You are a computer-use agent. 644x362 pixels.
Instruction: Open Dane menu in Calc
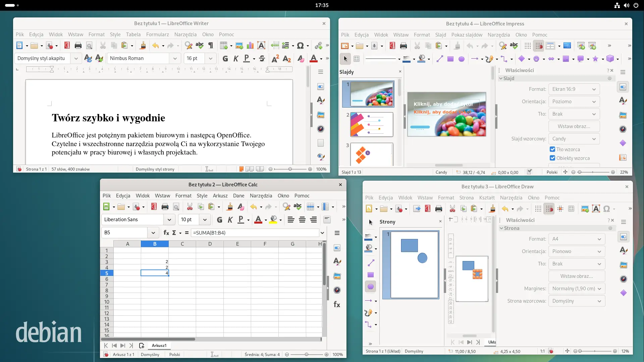pyautogui.click(x=238, y=196)
